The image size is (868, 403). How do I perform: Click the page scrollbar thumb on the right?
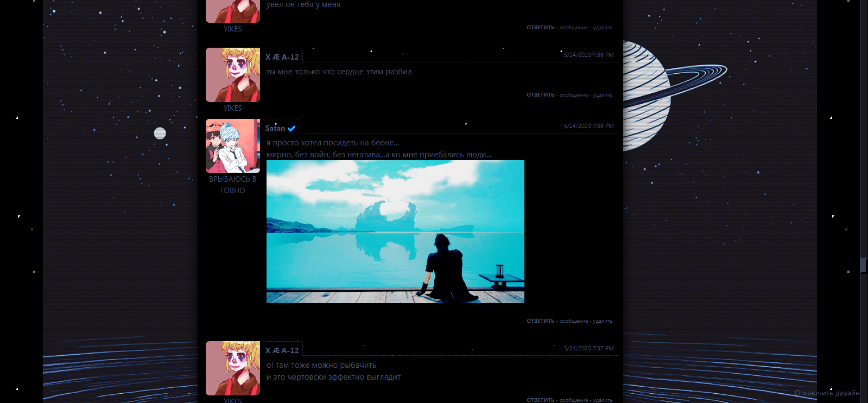pyautogui.click(x=863, y=265)
